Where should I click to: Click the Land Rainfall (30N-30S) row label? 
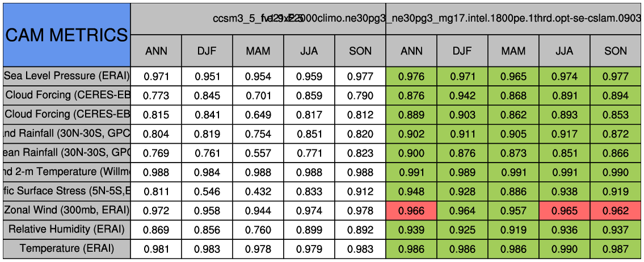(x=66, y=134)
